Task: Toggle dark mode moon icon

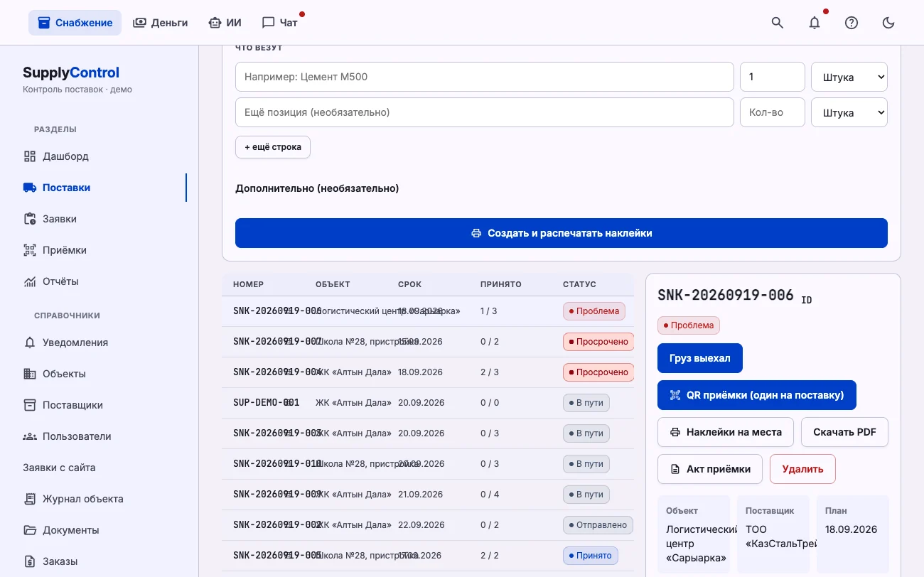Action: (x=888, y=23)
